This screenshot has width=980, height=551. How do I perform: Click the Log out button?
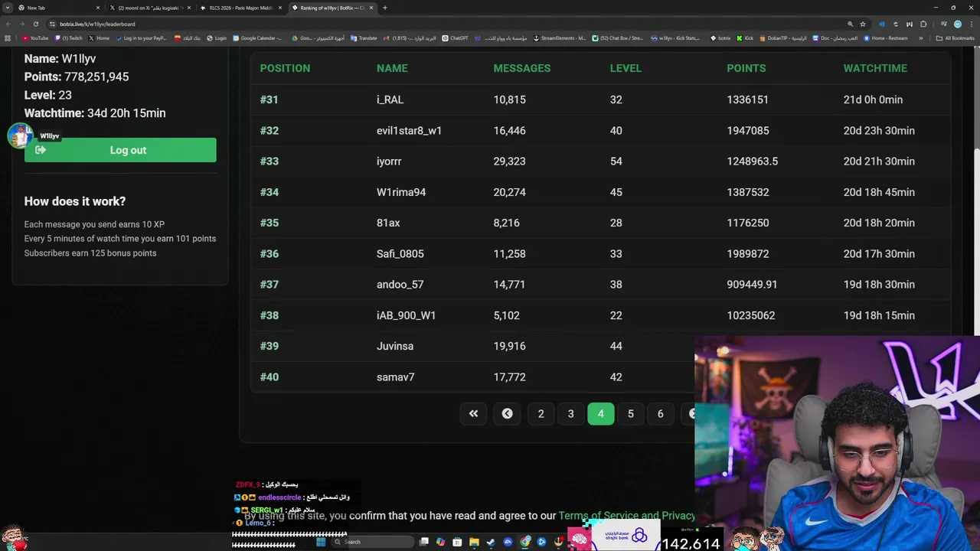[x=120, y=150]
